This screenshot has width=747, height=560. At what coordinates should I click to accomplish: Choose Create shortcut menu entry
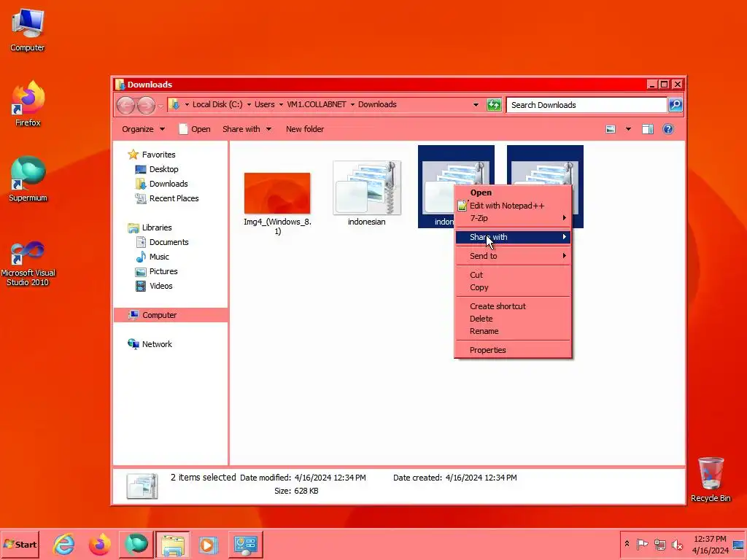513,306
